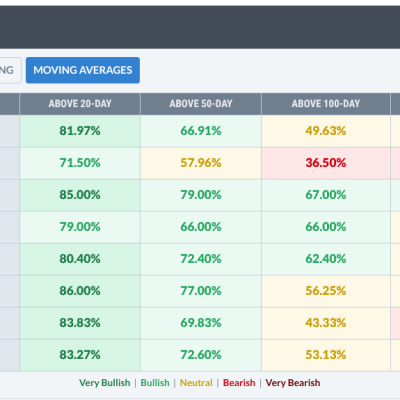Click the 85.00% cell

(x=80, y=195)
